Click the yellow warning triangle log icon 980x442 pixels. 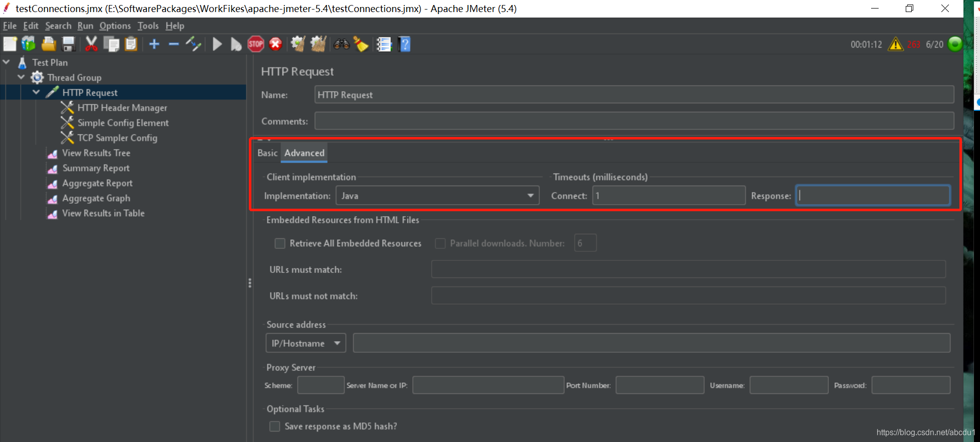(x=896, y=44)
